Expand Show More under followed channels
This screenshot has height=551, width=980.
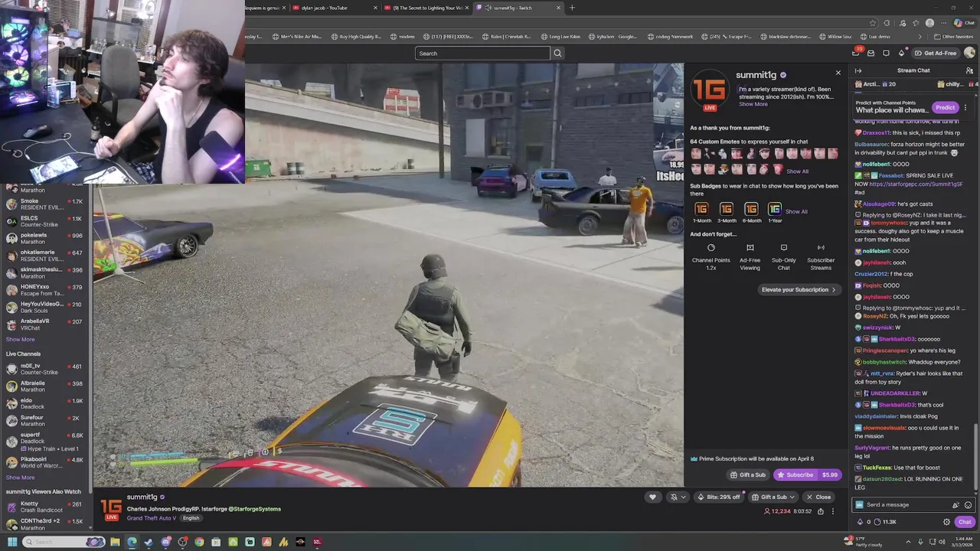[20, 339]
